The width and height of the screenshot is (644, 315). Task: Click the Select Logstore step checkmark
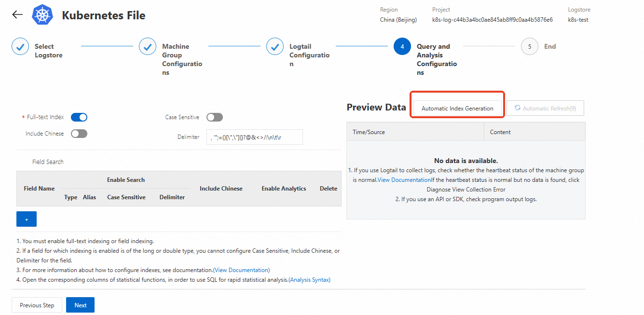pyautogui.click(x=20, y=47)
